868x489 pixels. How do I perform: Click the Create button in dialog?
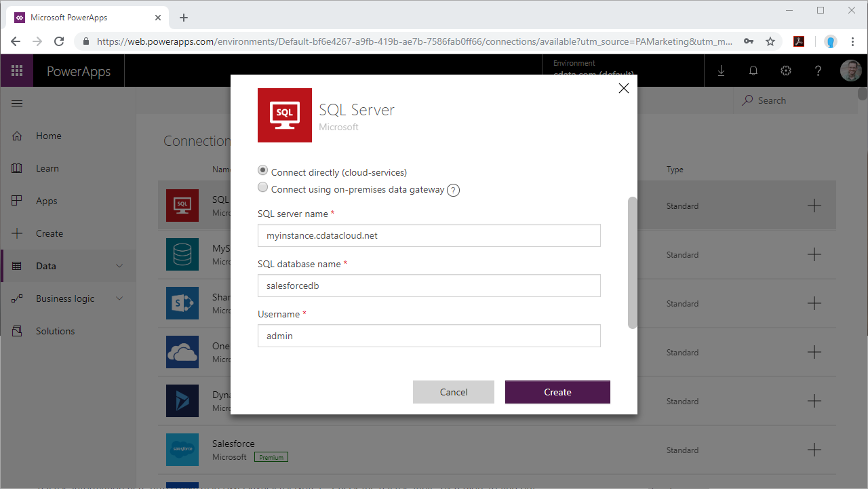tap(557, 392)
